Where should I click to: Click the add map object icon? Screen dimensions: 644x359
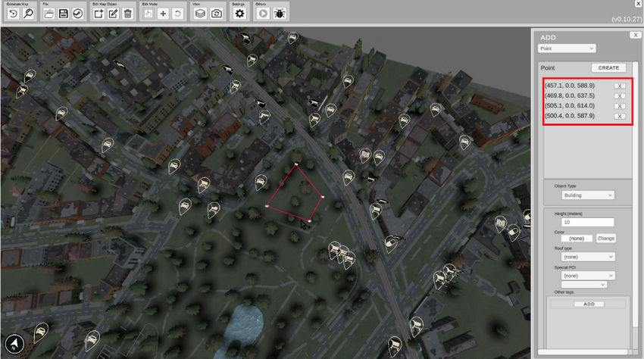(x=98, y=14)
